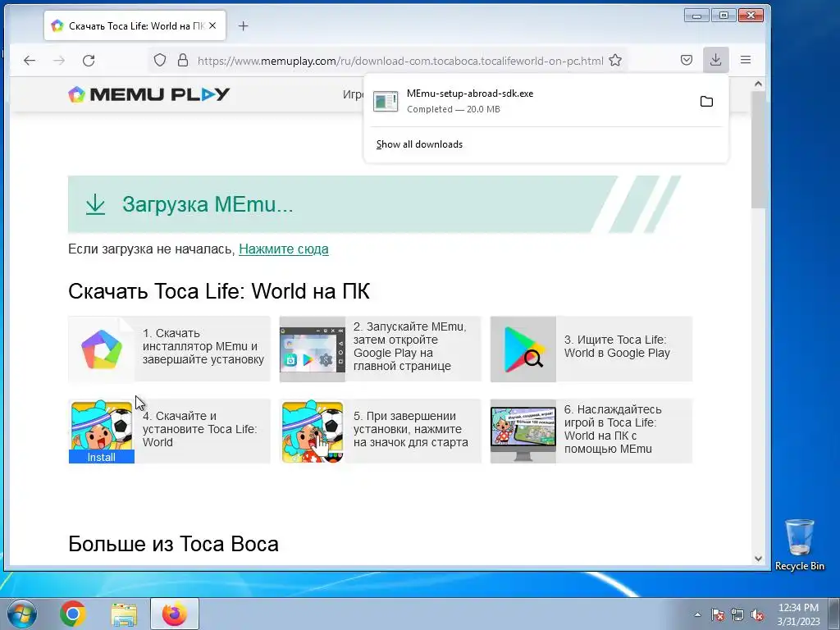The height and width of the screenshot is (630, 840).
Task: Reload the current page
Action: click(x=89, y=61)
